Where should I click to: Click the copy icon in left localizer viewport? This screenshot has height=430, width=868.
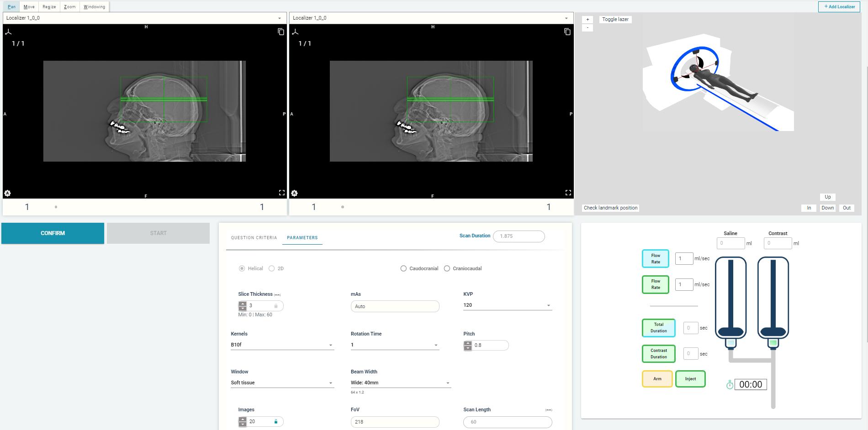tap(281, 32)
